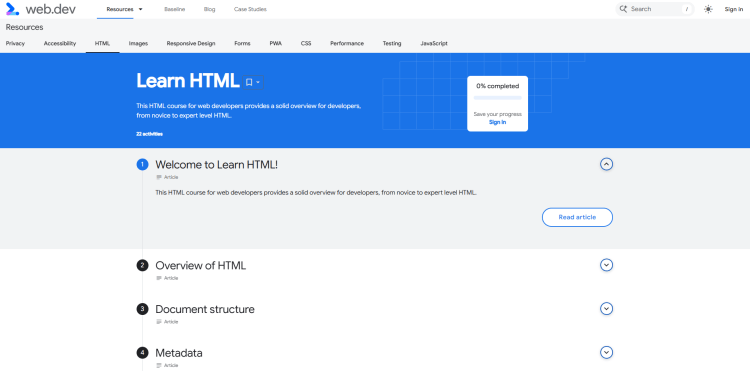Click the search magnifier icon
This screenshot has height=371, width=750.
point(623,9)
